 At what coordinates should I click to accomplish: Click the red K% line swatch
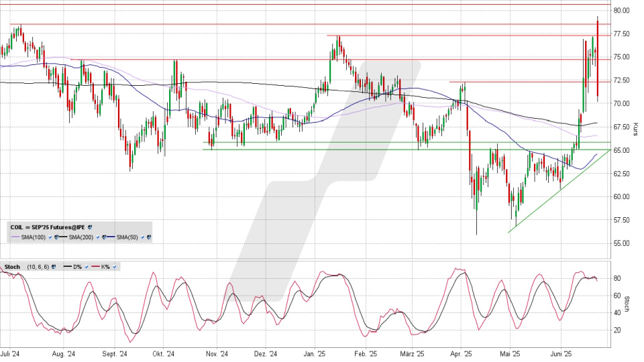[x=95, y=266]
